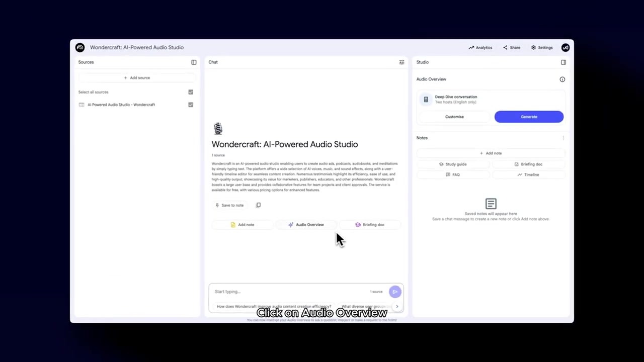Click Add note in the Studio Notes section
The width and height of the screenshot is (644, 362).
click(x=491, y=153)
